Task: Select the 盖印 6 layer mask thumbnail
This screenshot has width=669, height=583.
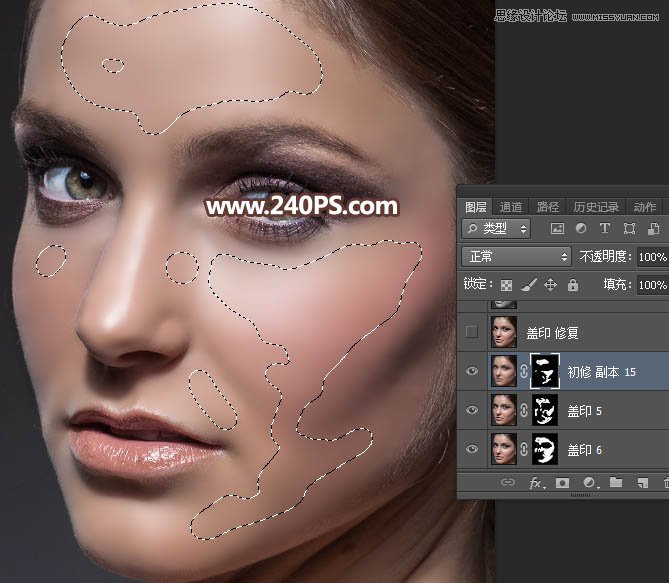Action: point(544,449)
